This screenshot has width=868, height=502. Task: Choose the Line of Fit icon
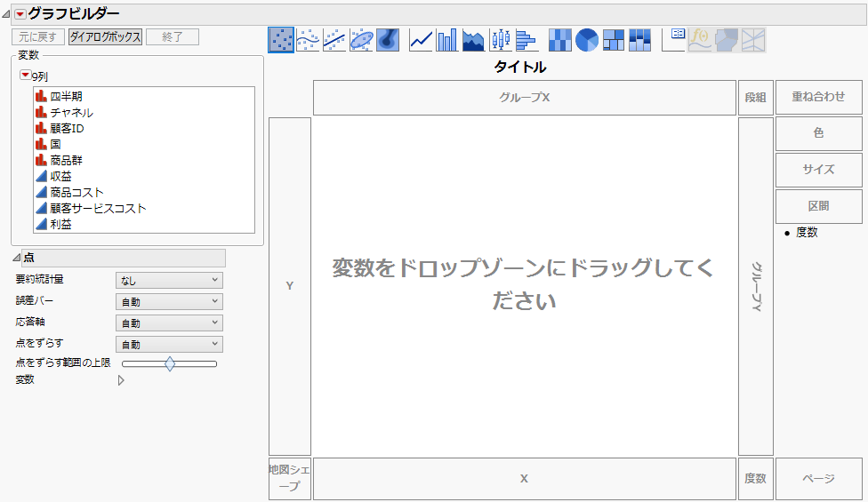coord(334,40)
